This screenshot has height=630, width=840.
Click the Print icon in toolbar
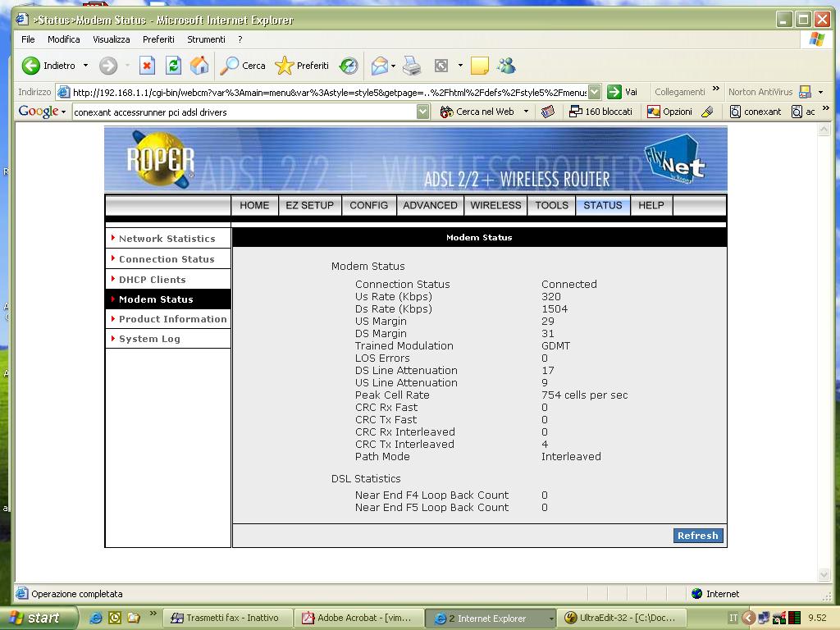click(x=412, y=66)
